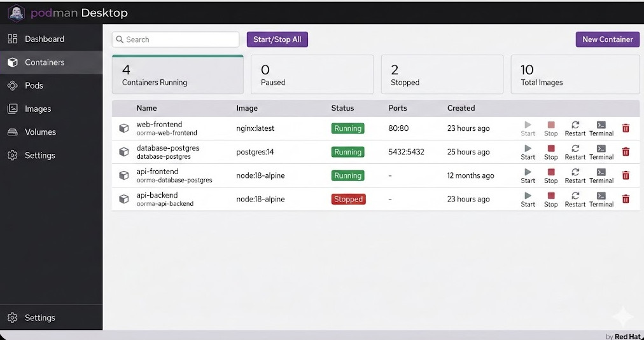The width and height of the screenshot is (644, 340).
Task: Click the postgres:14 image text
Action: click(255, 152)
